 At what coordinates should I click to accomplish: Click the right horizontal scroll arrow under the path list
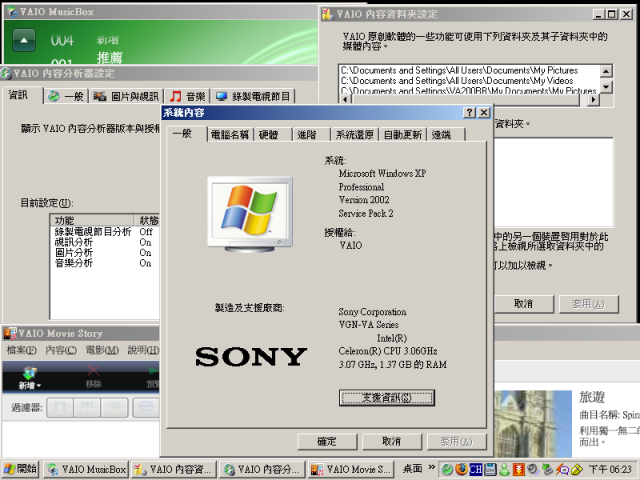point(593,100)
